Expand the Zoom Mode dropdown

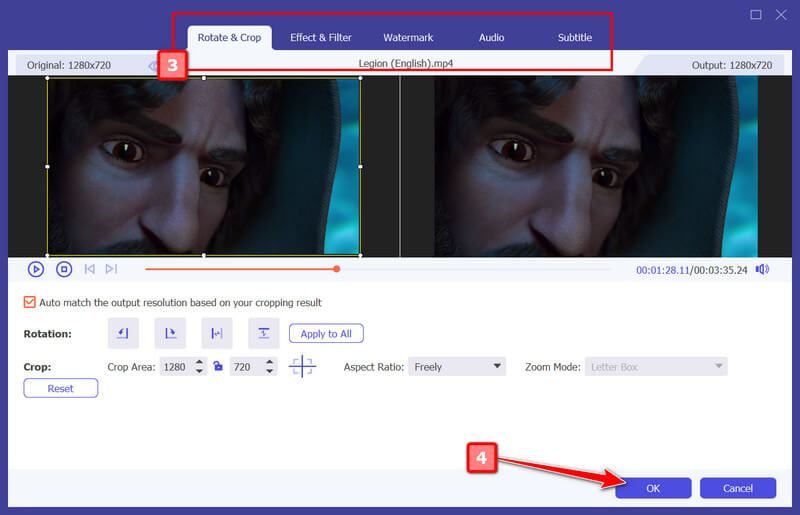pos(655,367)
